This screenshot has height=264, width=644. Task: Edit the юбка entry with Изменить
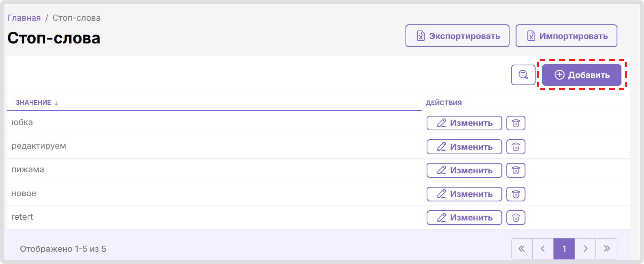464,123
